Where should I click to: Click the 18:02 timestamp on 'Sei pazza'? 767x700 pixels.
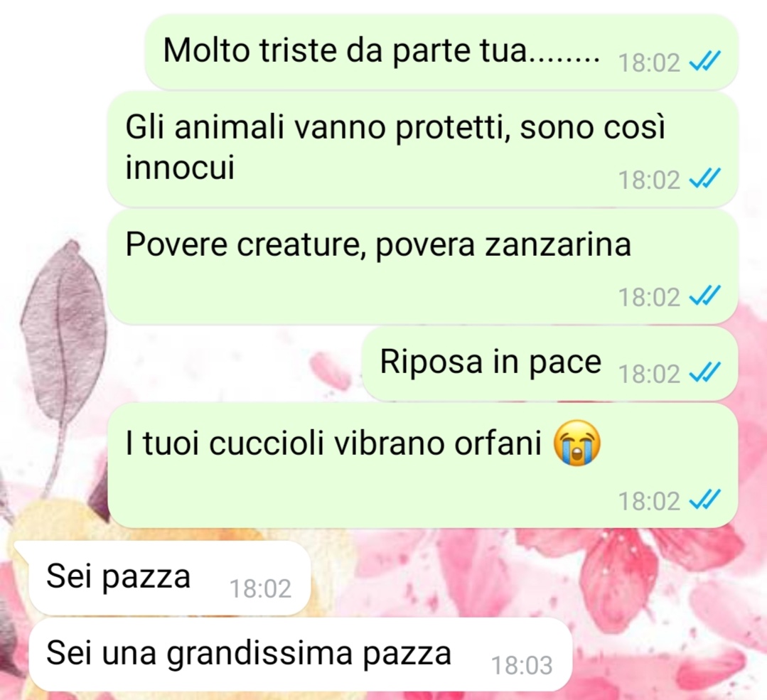(x=260, y=588)
